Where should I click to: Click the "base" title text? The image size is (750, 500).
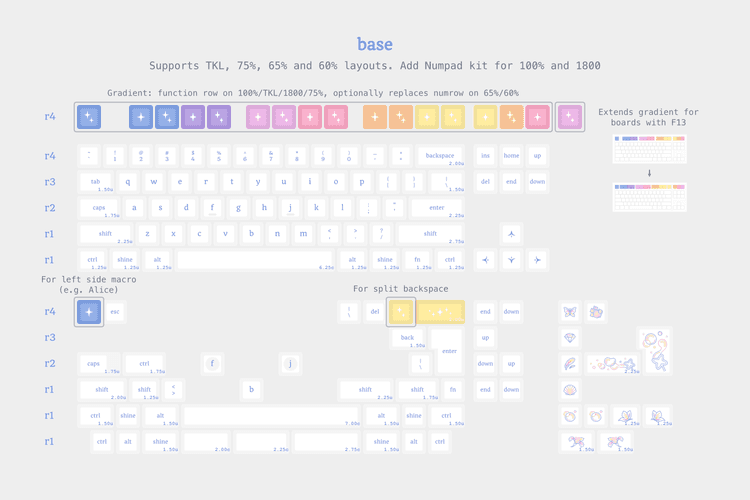tap(375, 44)
